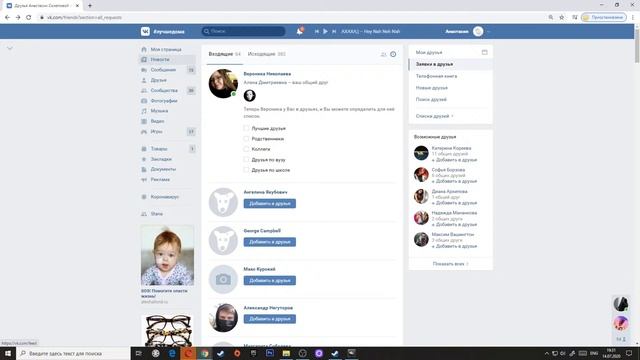Open the profile menu next to user avatar
The width and height of the screenshot is (640, 360).
pos(489,31)
